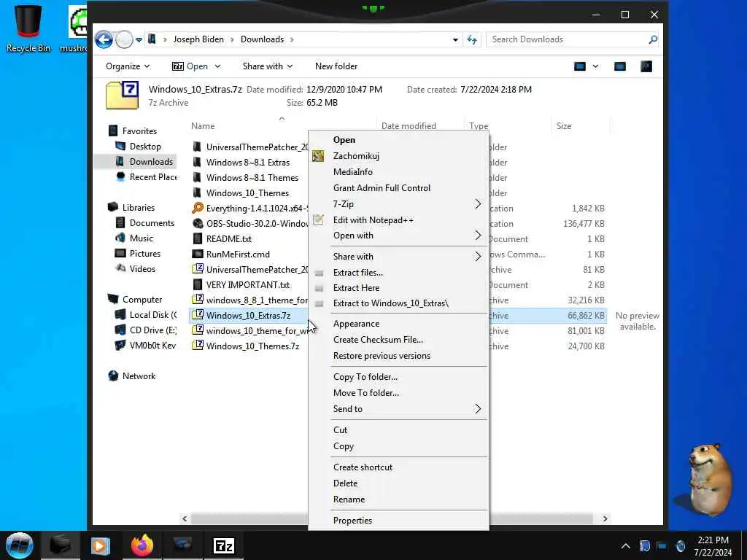Viewport: 747px width, 560px height.
Task: Choose Zachomikuj from the context menu
Action: pos(399,156)
